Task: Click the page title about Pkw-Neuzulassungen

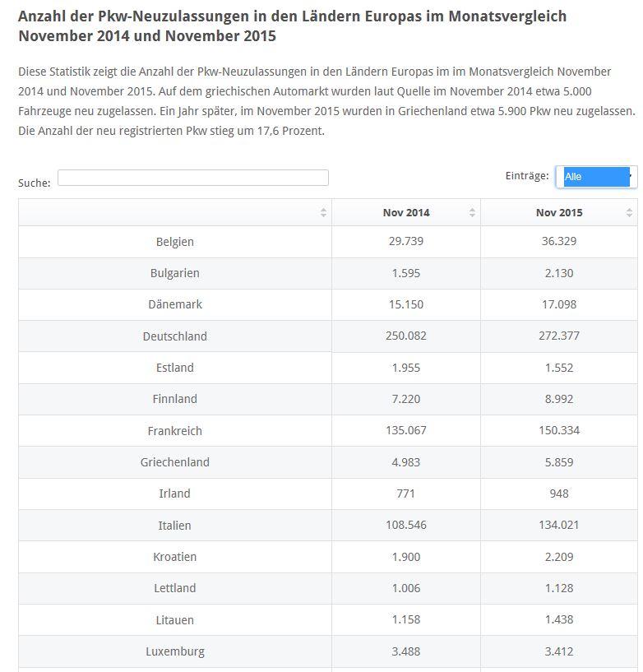Action: 292,26
